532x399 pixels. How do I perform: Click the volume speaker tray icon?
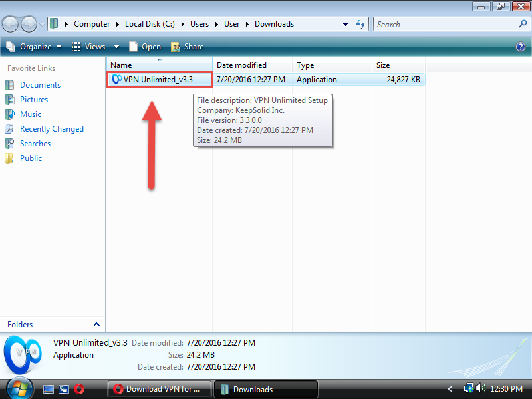pyautogui.click(x=481, y=388)
